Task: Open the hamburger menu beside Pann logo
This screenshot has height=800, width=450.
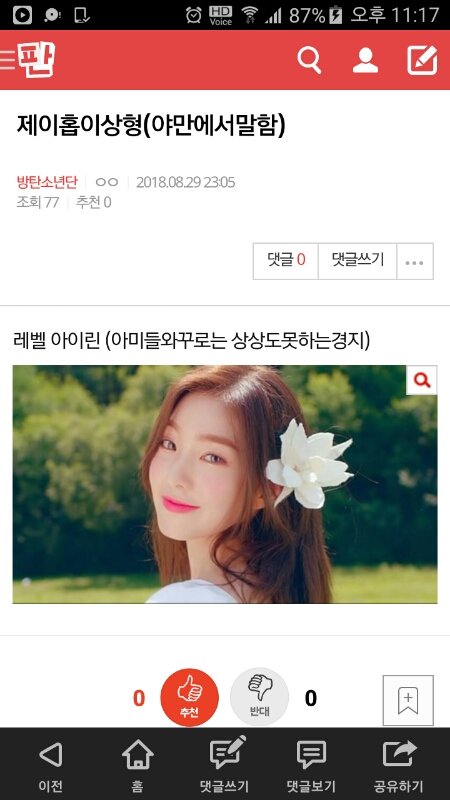Action: [x=7, y=60]
